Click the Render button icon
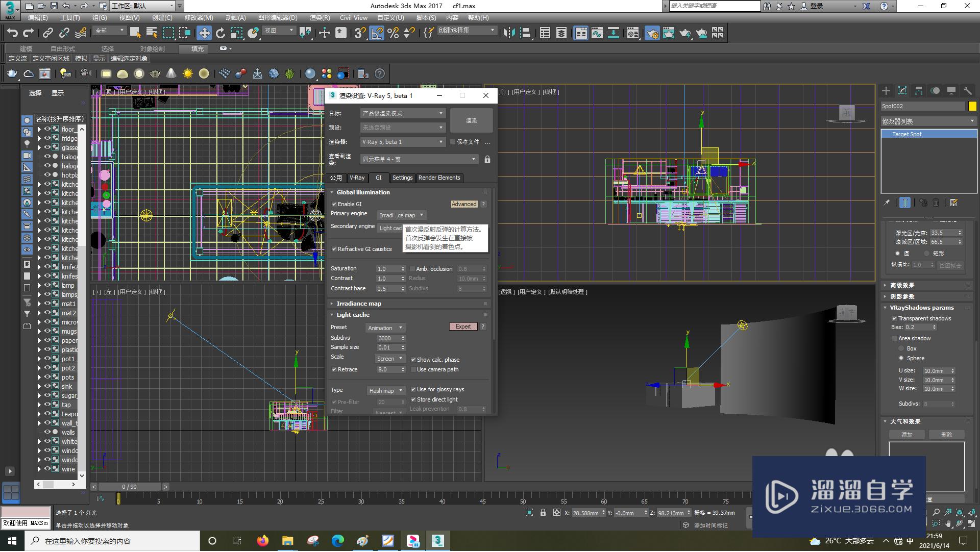The image size is (980, 552). (x=471, y=120)
